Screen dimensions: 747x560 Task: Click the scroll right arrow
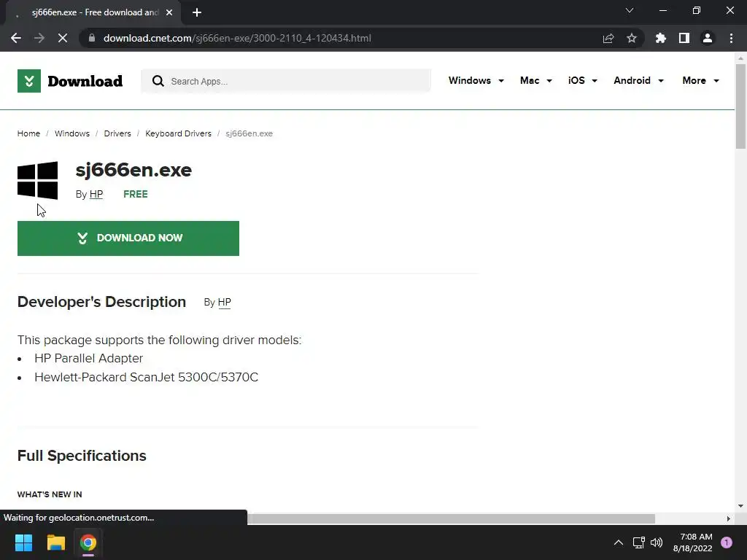(729, 518)
